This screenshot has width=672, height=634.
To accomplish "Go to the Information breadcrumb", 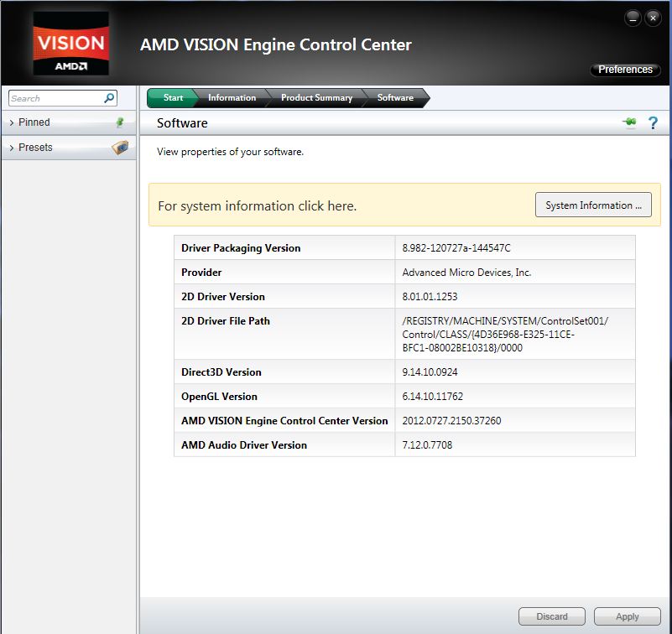I will [x=232, y=97].
